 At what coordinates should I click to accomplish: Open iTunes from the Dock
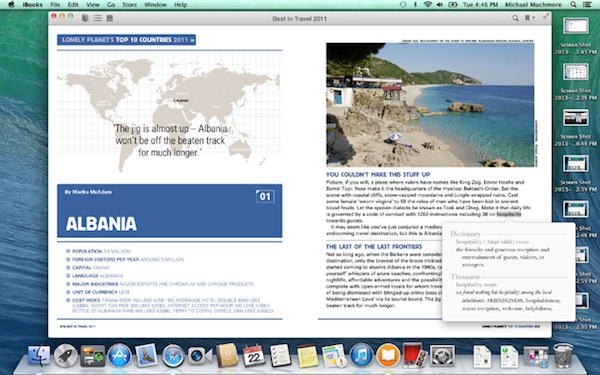361,355
